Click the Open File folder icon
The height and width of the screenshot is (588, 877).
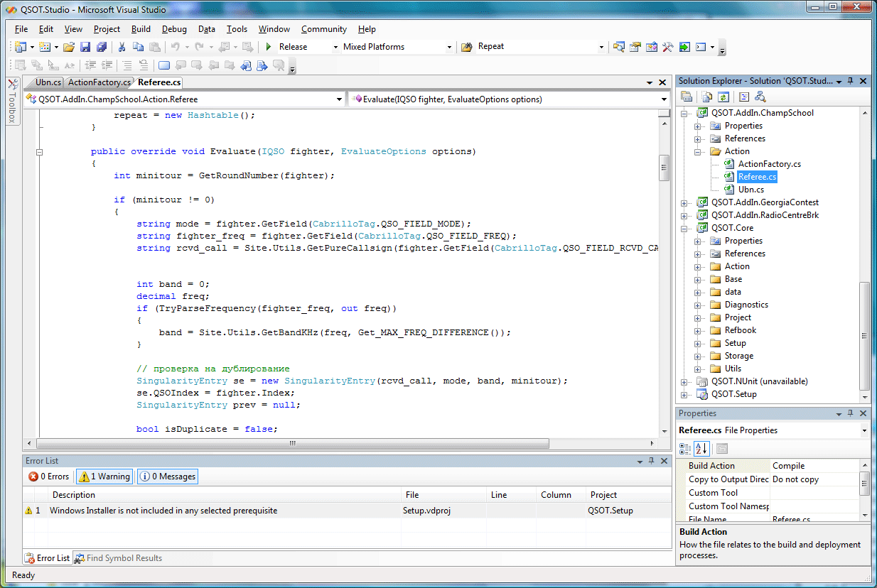click(69, 47)
